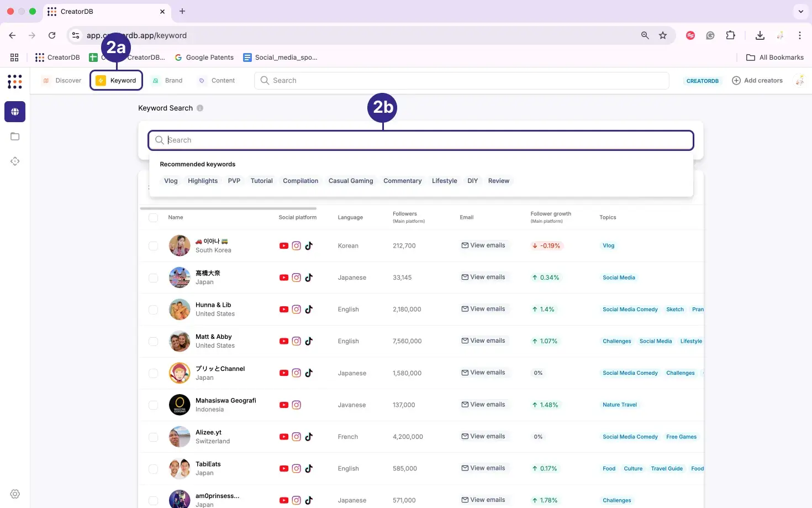Open the CreatorDB dots logo in sidebar
This screenshot has height=508, width=812.
tap(15, 81)
